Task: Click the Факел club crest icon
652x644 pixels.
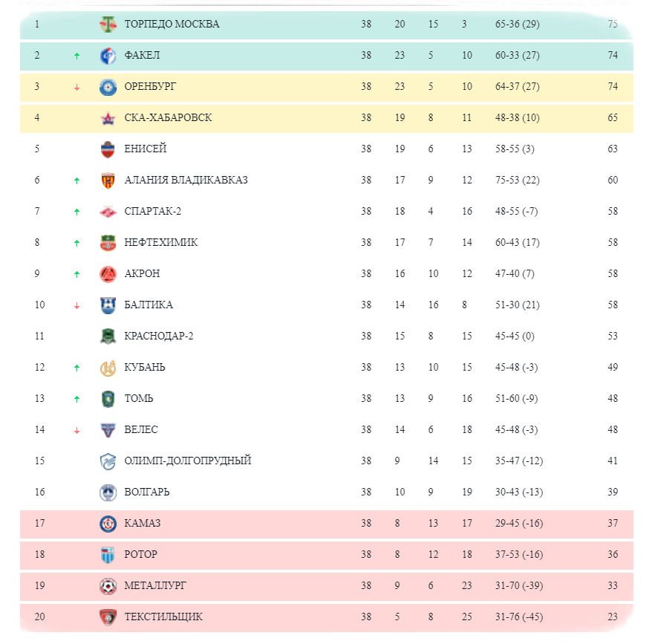Action: (108, 56)
